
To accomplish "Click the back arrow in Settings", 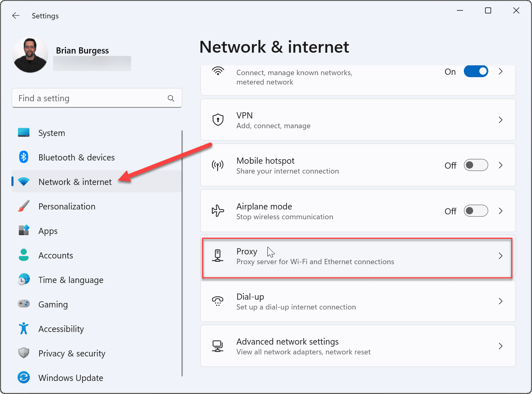I will tap(16, 16).
